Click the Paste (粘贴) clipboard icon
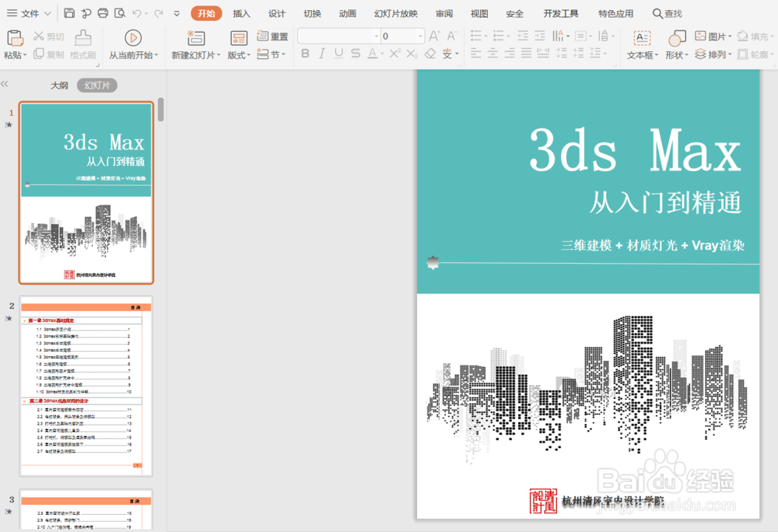The height and width of the screenshot is (532, 778). point(15,38)
